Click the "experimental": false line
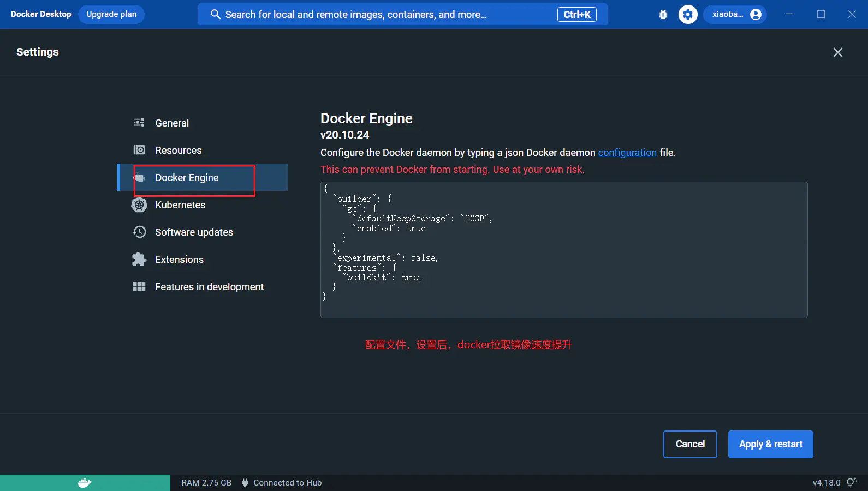 pos(385,258)
